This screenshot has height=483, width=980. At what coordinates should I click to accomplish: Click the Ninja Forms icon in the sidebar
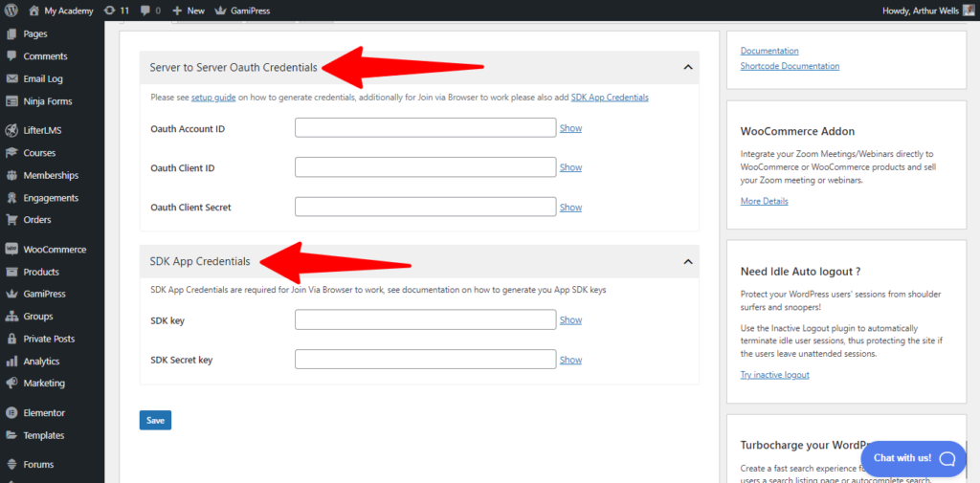11,101
